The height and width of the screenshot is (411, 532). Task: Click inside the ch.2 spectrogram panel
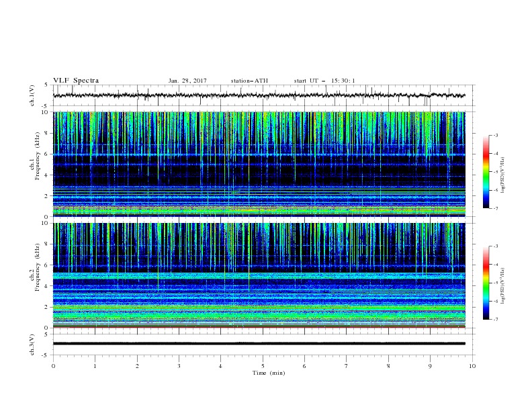pos(259,275)
